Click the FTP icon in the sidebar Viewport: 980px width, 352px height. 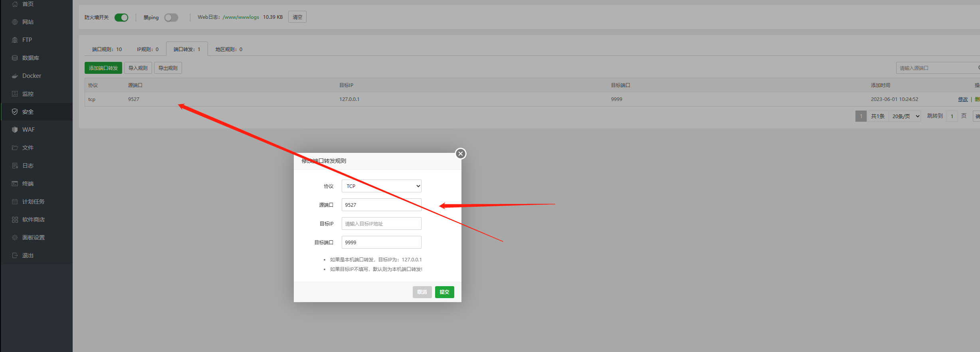point(15,40)
